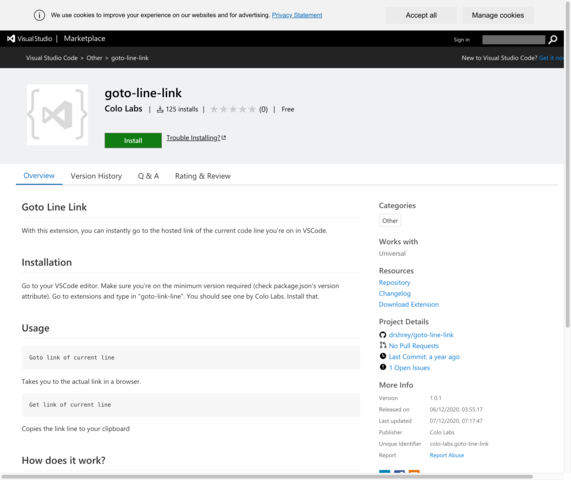Click the pull request icon
Screen dimensions: 571x480
point(382,345)
